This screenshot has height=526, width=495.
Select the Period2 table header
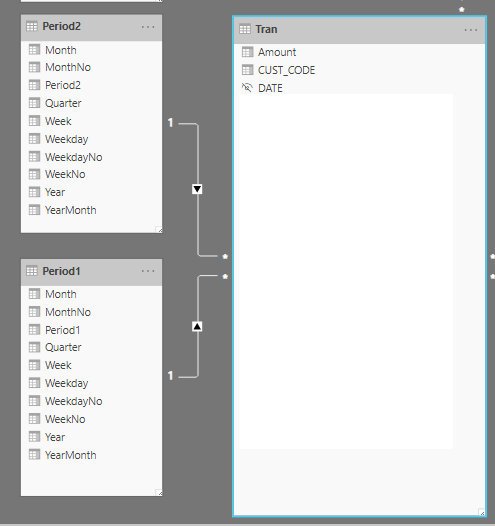92,28
